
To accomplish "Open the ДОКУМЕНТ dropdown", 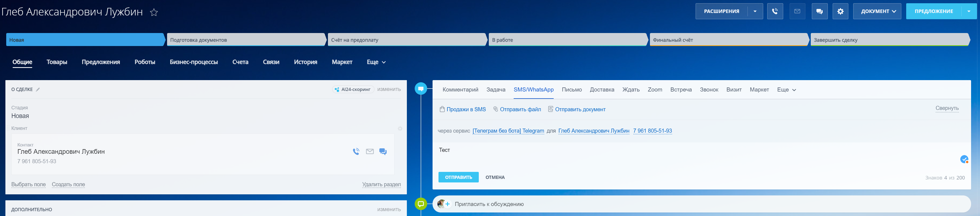I will click(x=877, y=11).
